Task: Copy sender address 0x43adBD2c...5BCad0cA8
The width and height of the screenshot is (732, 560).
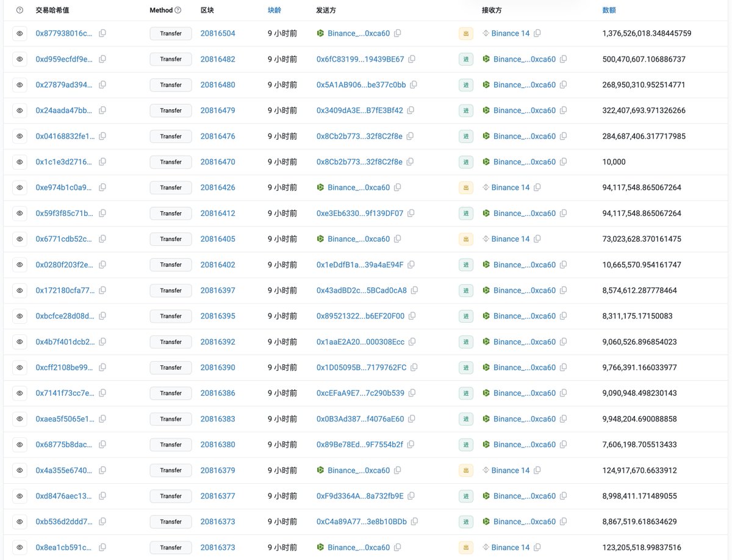Action: pyautogui.click(x=415, y=290)
